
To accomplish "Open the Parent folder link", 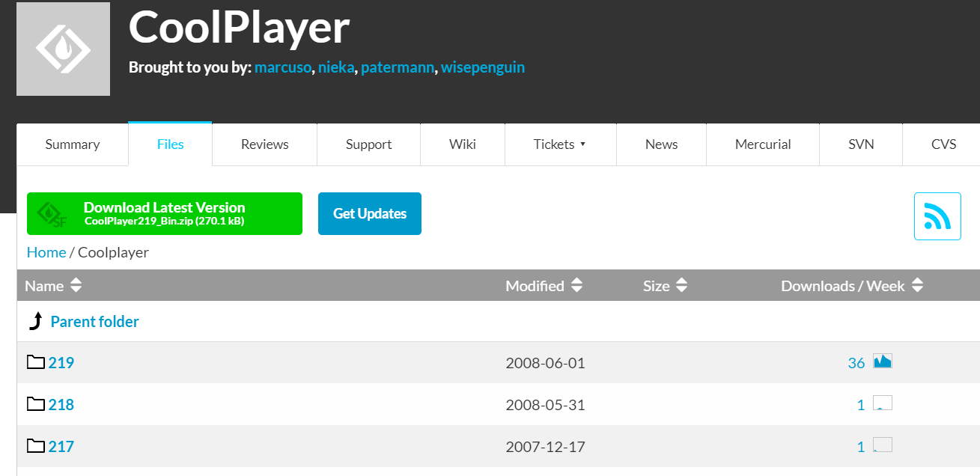I will [x=95, y=322].
